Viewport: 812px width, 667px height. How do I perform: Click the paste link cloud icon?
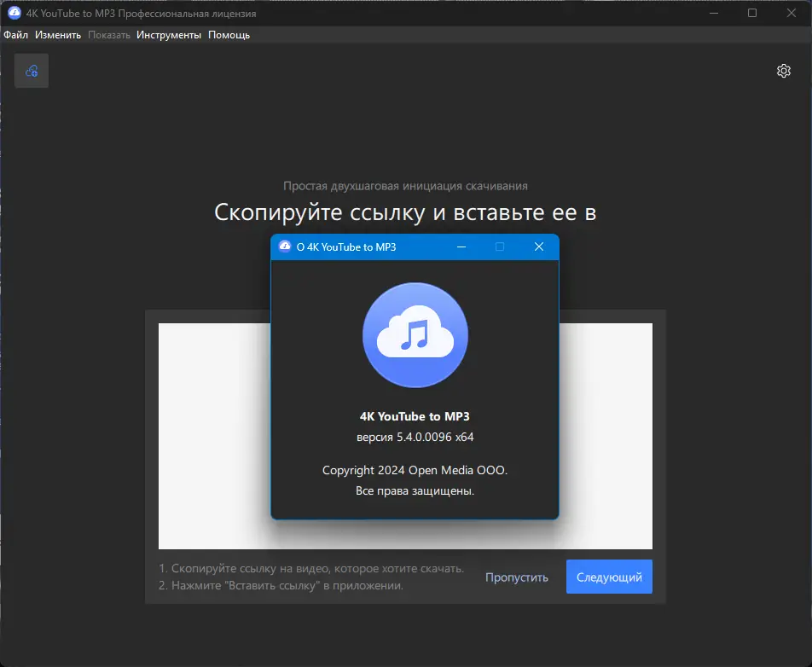(x=32, y=71)
